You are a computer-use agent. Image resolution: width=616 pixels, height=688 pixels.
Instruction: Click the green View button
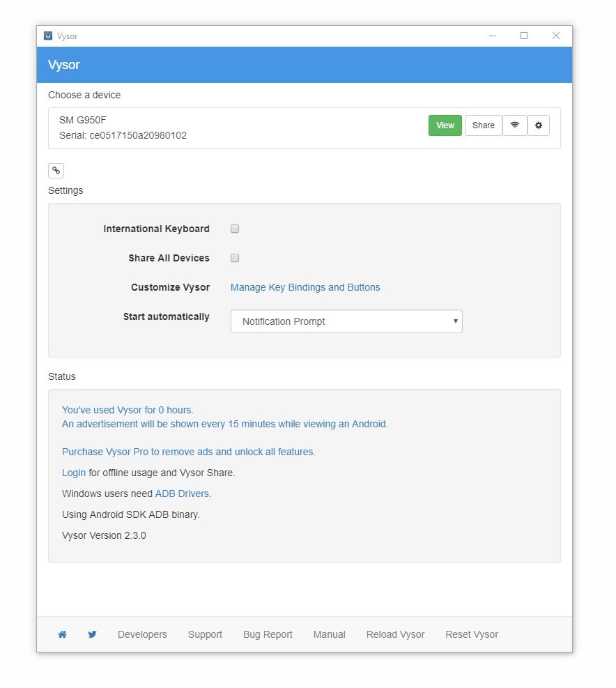click(445, 125)
